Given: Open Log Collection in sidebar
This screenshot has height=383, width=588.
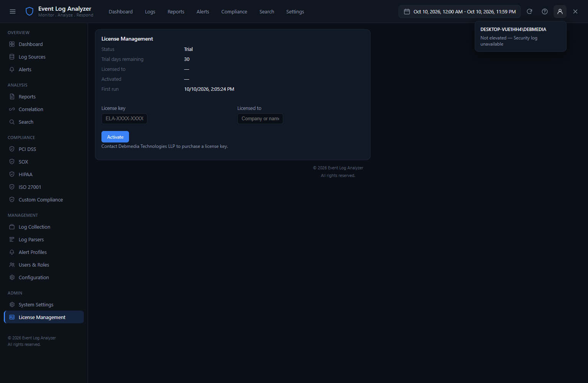Looking at the screenshot, I should [44, 227].
